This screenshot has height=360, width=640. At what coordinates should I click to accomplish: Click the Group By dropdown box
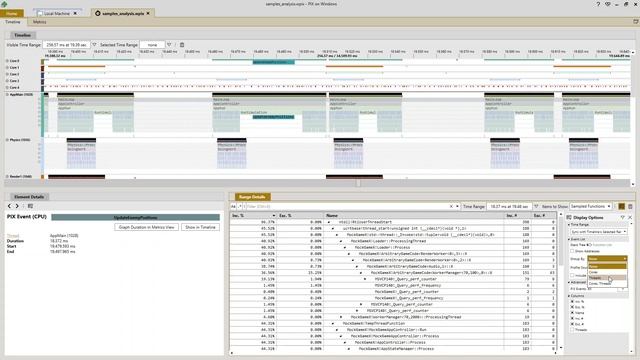click(607, 259)
